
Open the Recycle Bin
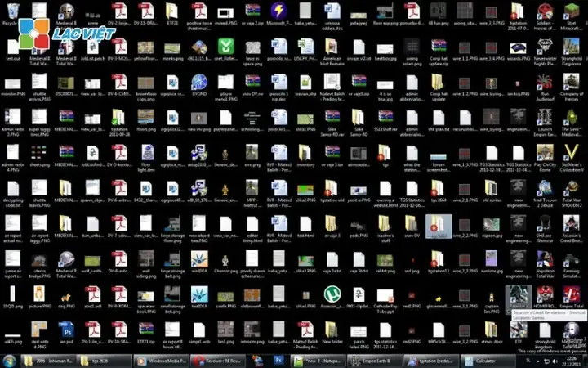pyautogui.click(x=11, y=14)
